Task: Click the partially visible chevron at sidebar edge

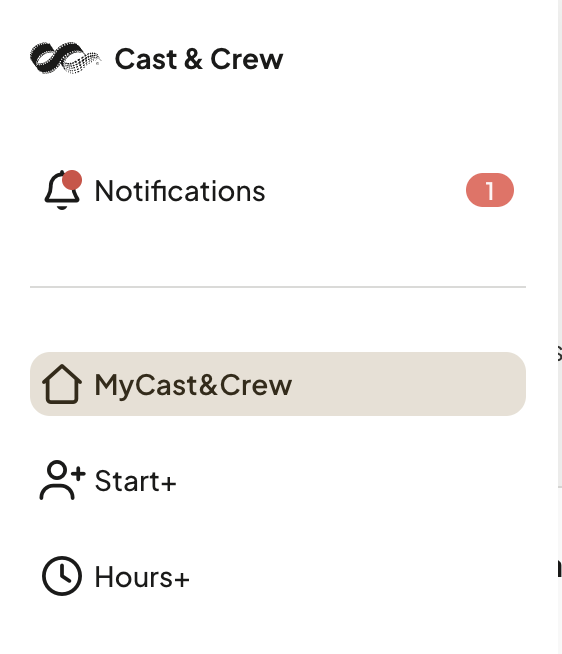Action: pos(559,354)
